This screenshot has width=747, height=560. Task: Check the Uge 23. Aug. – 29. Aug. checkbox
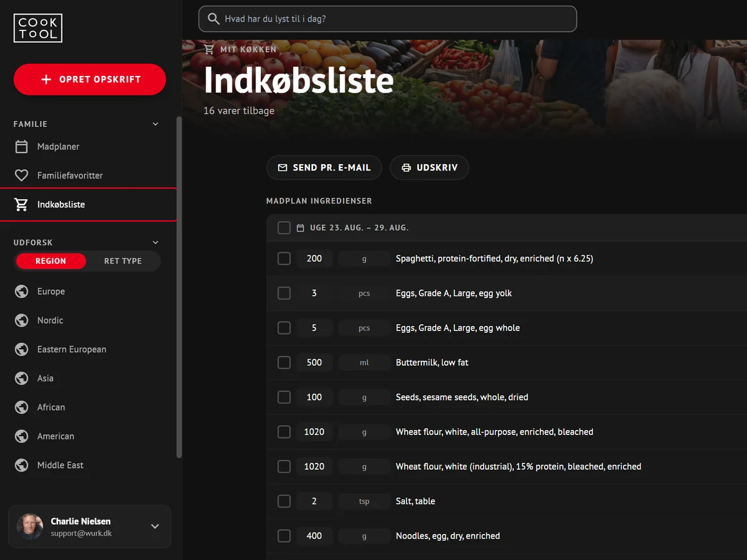pyautogui.click(x=284, y=228)
